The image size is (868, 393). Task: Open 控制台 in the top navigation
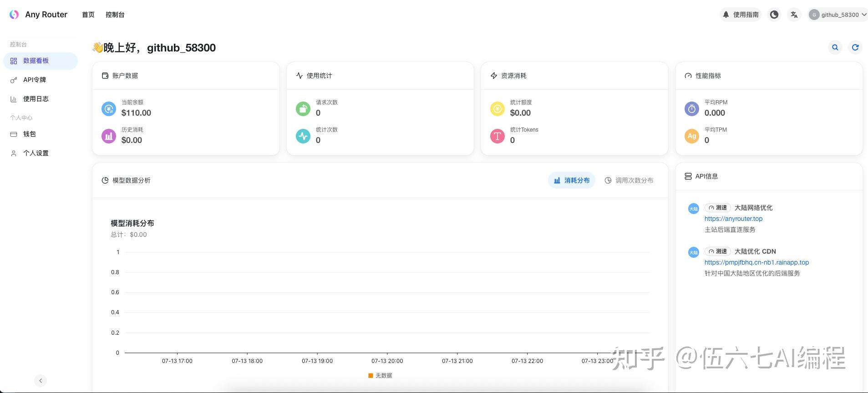point(115,15)
